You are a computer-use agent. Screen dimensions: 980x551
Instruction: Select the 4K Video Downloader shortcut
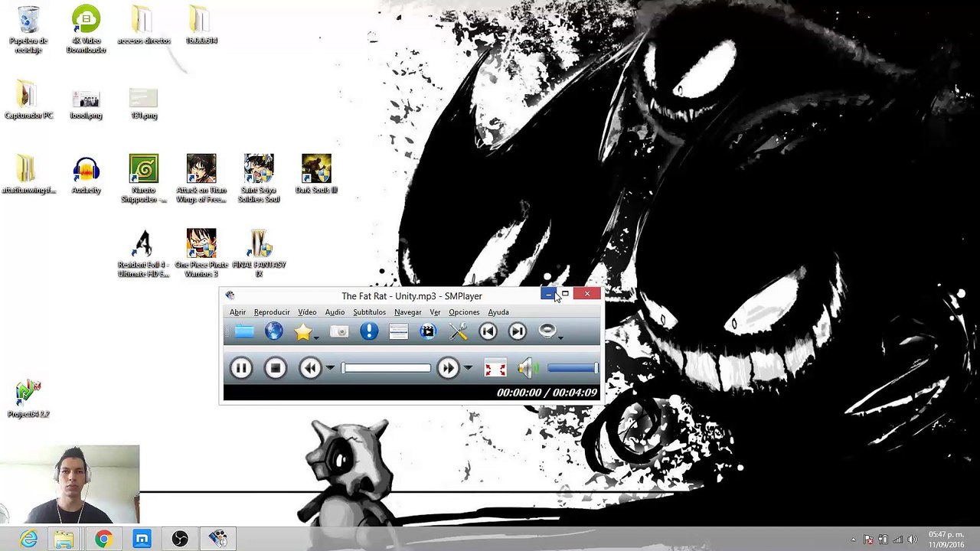(86, 31)
